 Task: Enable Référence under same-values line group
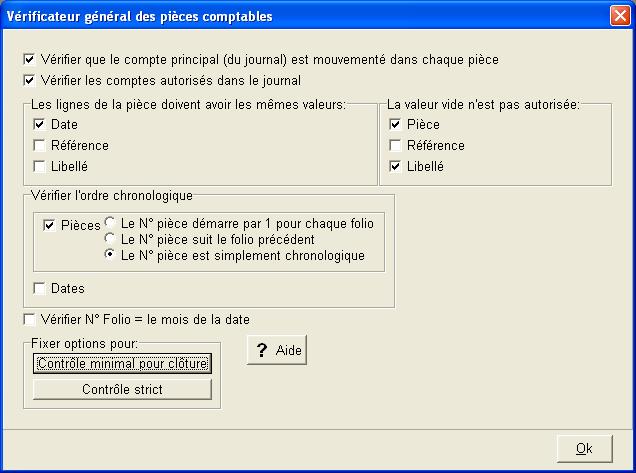(40, 146)
